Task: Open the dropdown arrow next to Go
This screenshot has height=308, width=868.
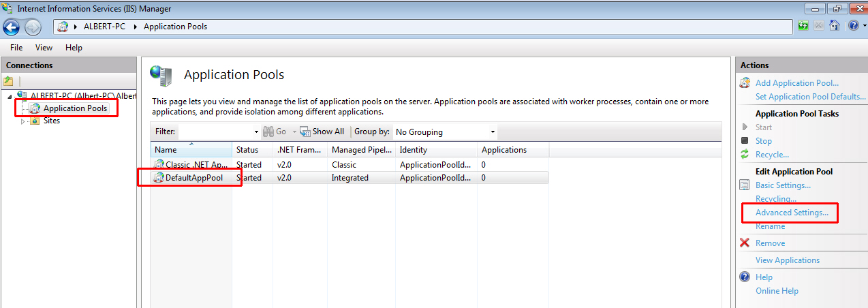Action: point(294,132)
